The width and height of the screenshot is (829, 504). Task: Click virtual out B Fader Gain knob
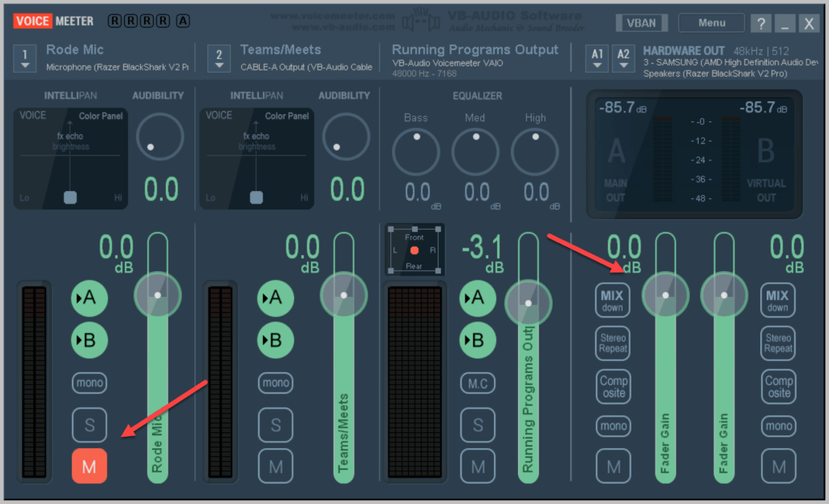pyautogui.click(x=725, y=295)
